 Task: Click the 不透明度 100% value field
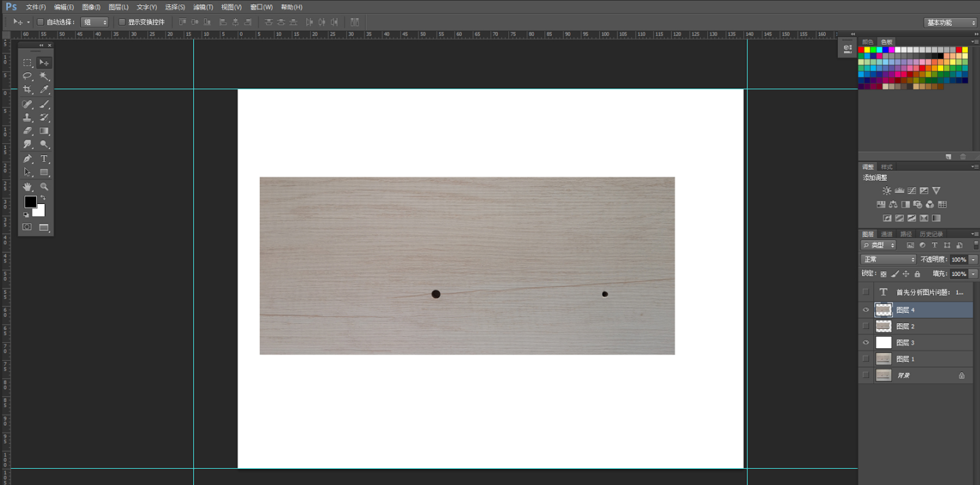click(959, 260)
